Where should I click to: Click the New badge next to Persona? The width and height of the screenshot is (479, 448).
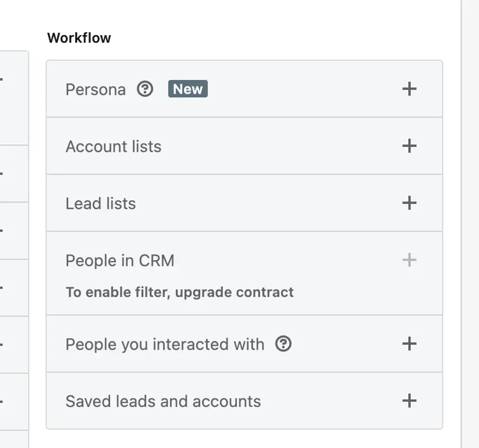188,89
